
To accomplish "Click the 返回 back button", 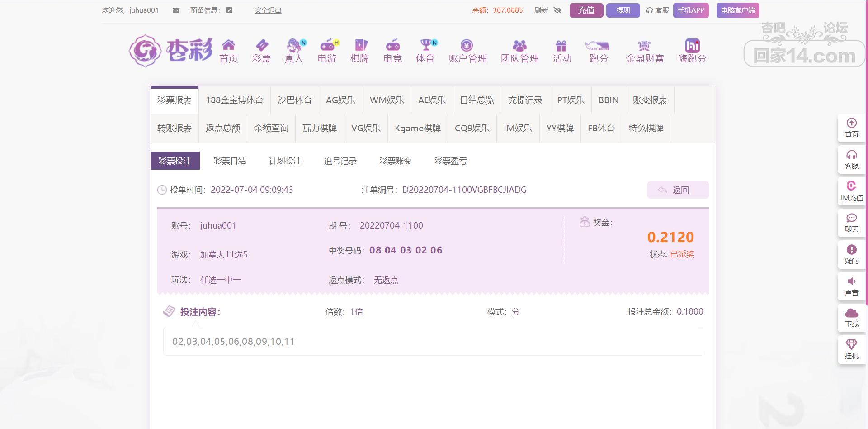I will pyautogui.click(x=677, y=190).
